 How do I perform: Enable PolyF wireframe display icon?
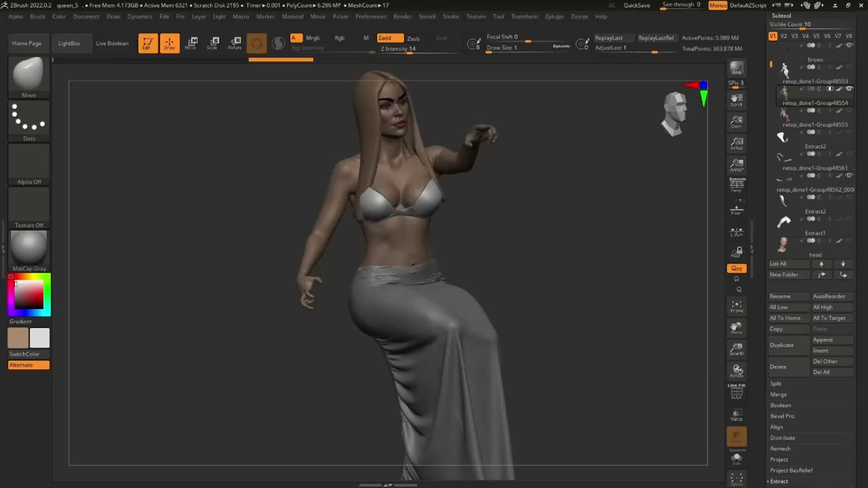(736, 392)
